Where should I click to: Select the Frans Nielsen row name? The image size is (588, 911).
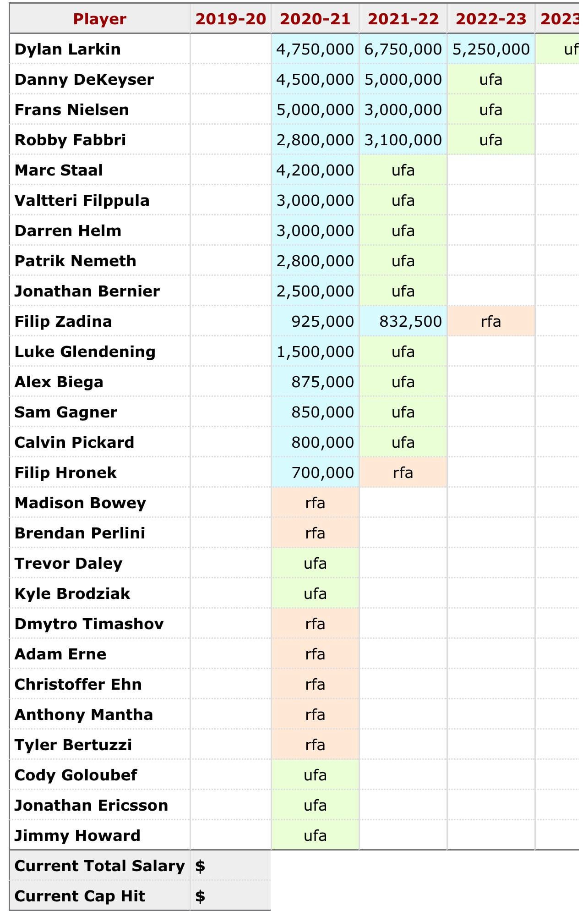pyautogui.click(x=72, y=110)
